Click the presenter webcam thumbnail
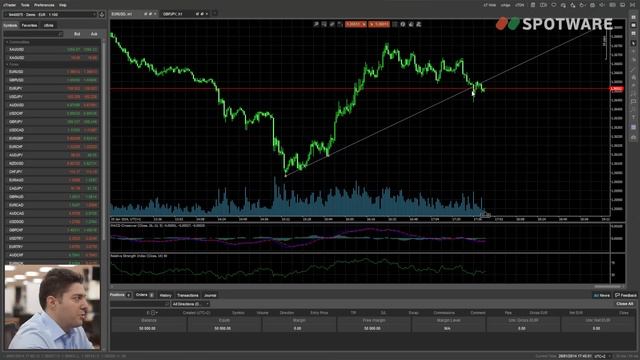Screen dimensions: 640x360 [x=52, y=307]
